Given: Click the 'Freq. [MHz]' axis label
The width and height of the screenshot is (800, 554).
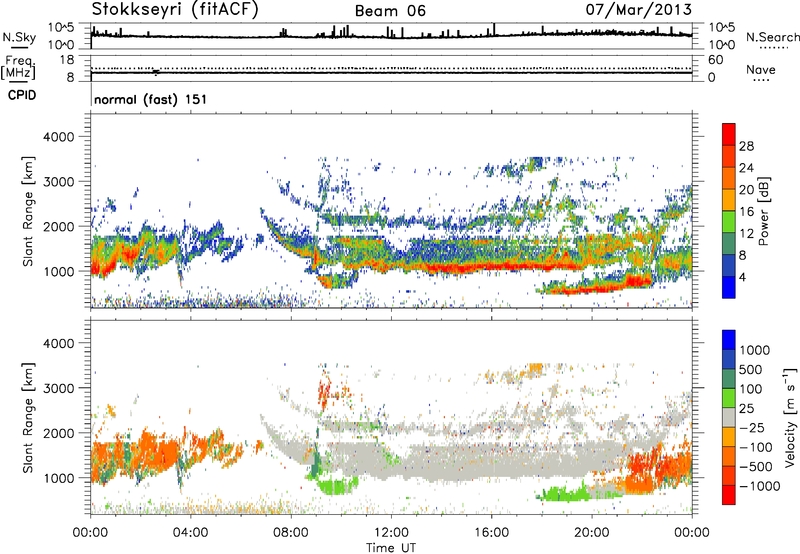Looking at the screenshot, I should tap(18, 68).
